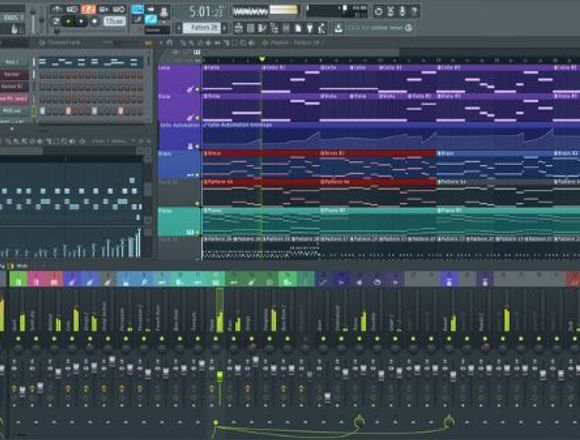Screen dimensions: 580x440
Task: Toggle mute dot on Viola track
Action: pyautogui.click(x=197, y=118)
